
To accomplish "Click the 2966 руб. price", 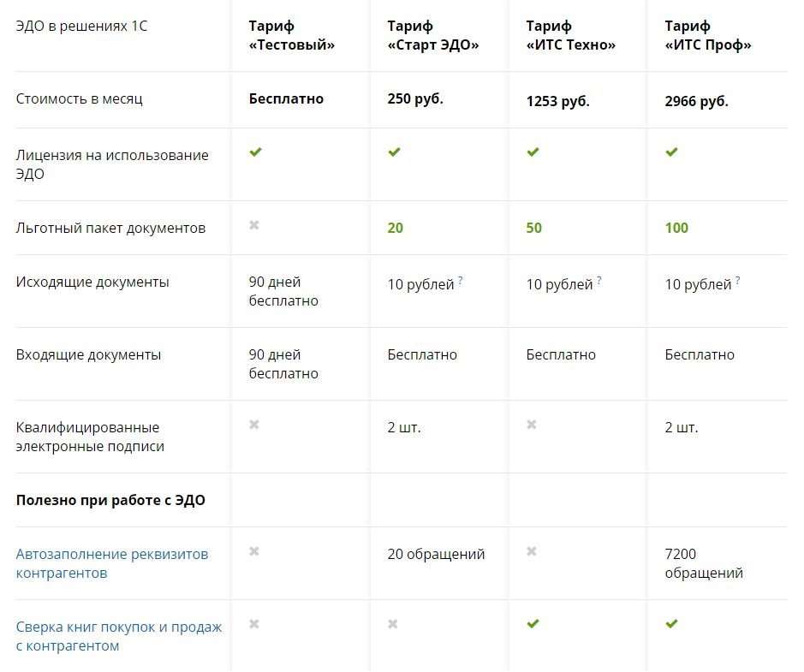I will [x=696, y=101].
